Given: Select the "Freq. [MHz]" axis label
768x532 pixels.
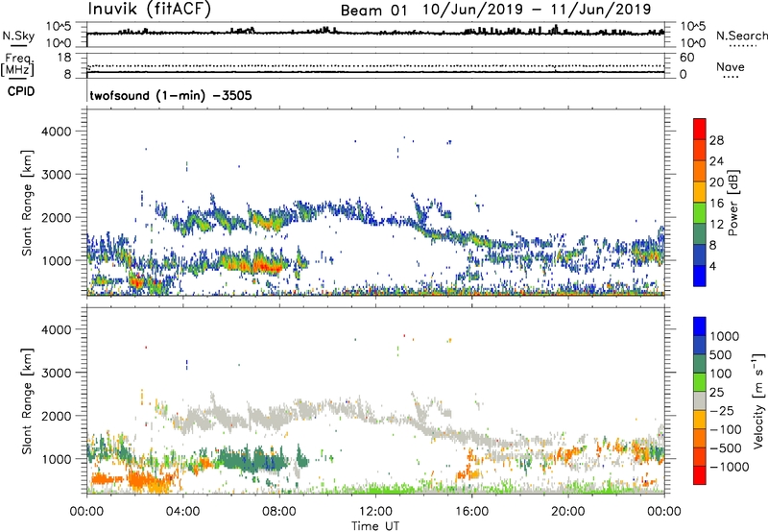Looking at the screenshot, I should (18, 64).
